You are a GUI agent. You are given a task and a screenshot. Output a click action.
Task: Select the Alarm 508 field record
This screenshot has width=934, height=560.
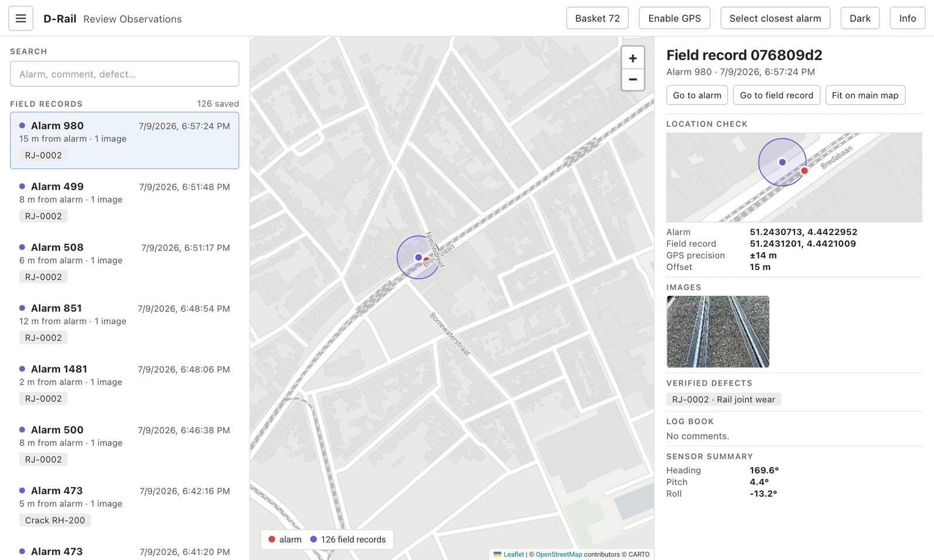(x=124, y=262)
